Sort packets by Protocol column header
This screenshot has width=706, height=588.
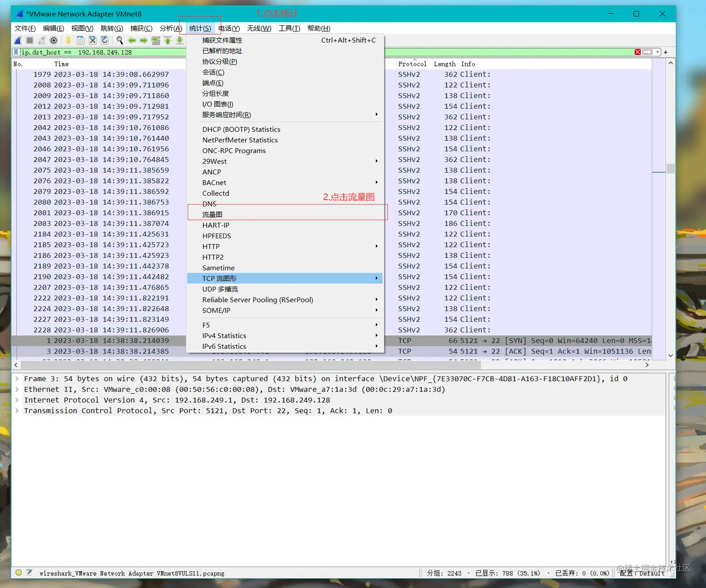[412, 64]
